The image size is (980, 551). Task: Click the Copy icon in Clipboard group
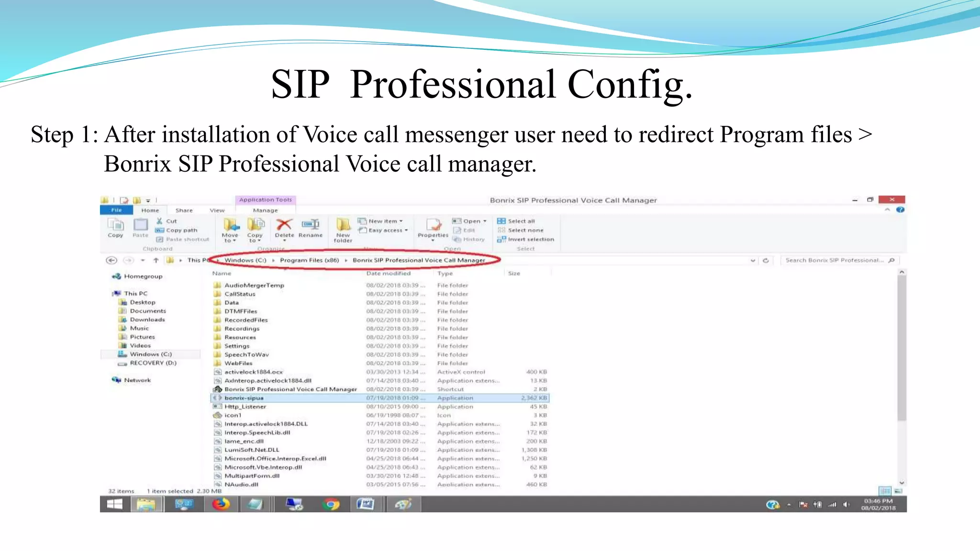tap(115, 228)
